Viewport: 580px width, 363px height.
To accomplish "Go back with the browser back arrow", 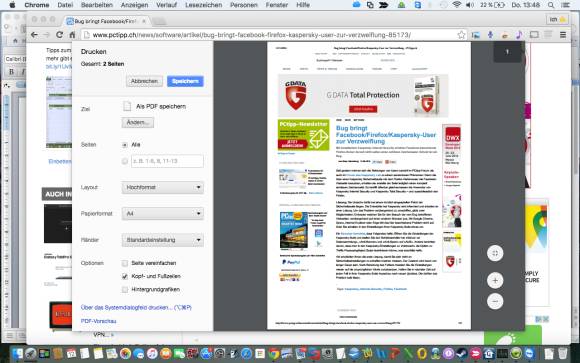I will (x=34, y=35).
